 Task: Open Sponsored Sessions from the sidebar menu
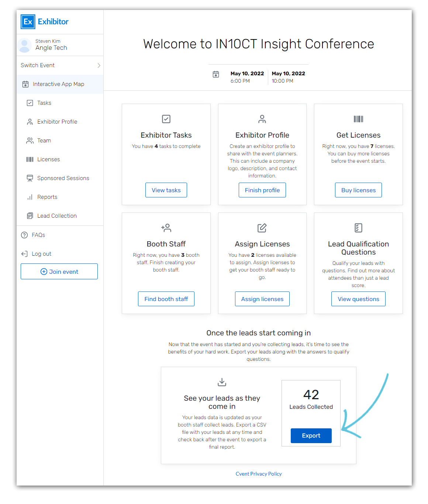click(x=63, y=178)
